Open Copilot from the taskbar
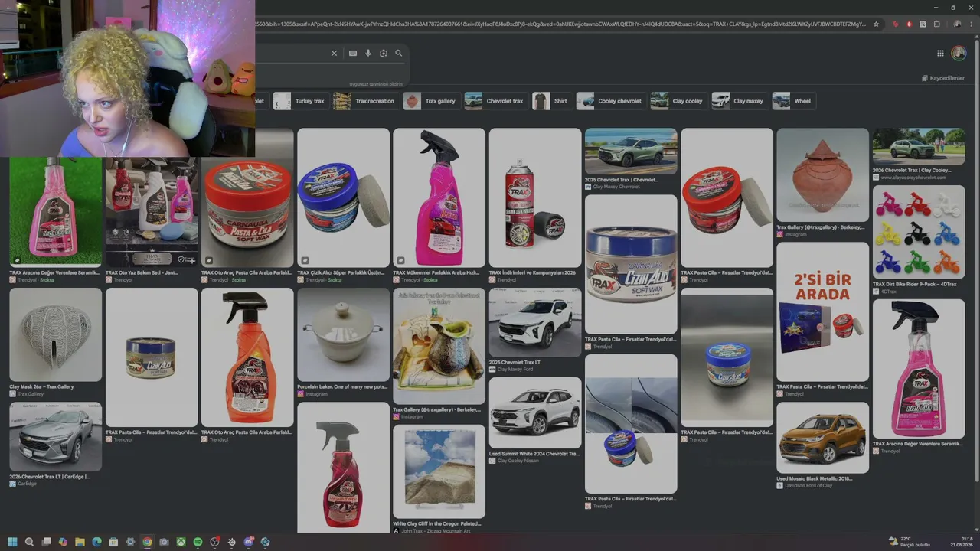The image size is (980, 551). click(63, 542)
